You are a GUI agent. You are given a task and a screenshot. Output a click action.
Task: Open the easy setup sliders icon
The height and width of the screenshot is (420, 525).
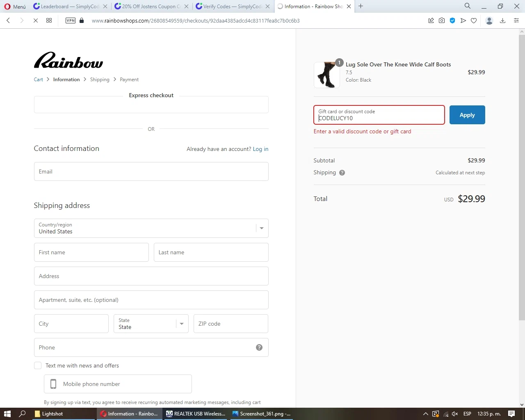coord(516,21)
